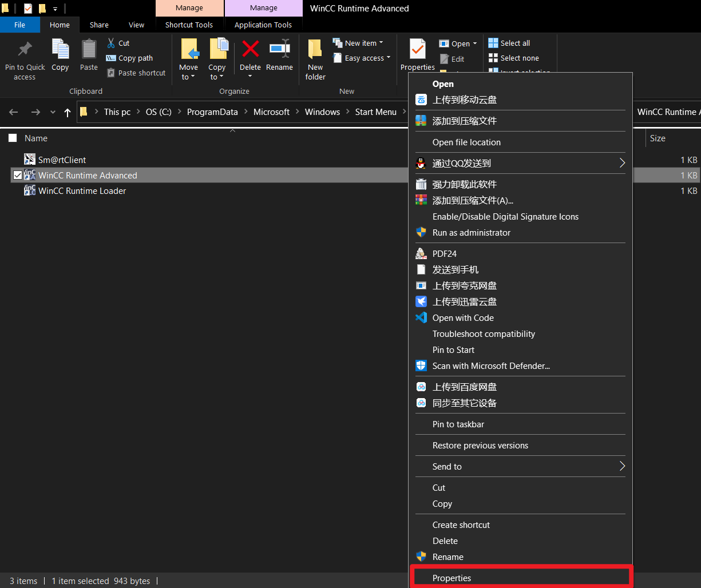This screenshot has width=701, height=588.
Task: Switch to the View tab
Action: 136,25
